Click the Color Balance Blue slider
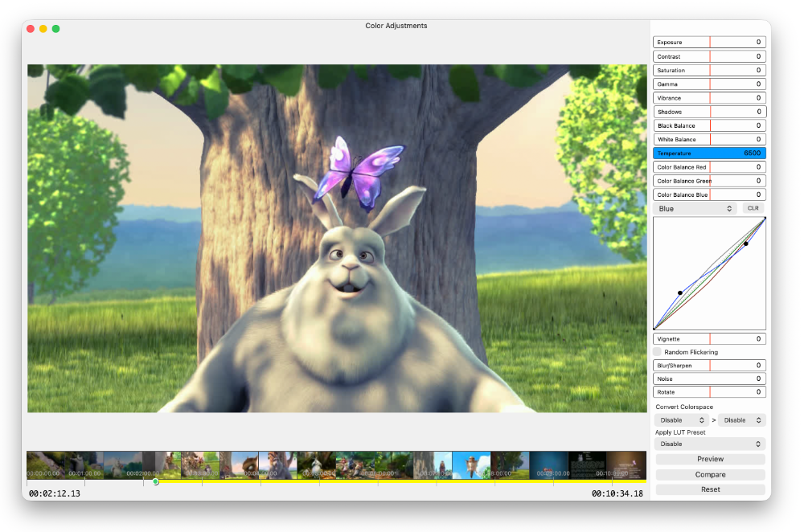Viewport: 804px width, 532px height. tap(709, 194)
